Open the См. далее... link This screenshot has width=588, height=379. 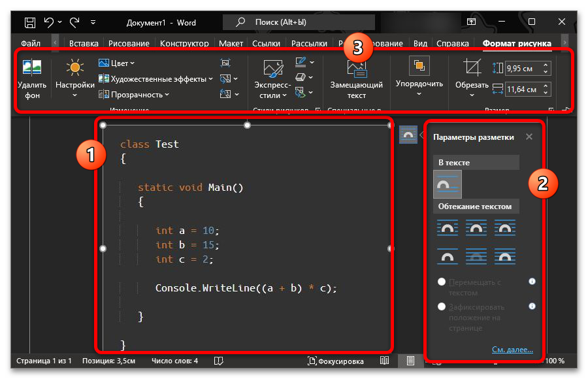coord(512,350)
